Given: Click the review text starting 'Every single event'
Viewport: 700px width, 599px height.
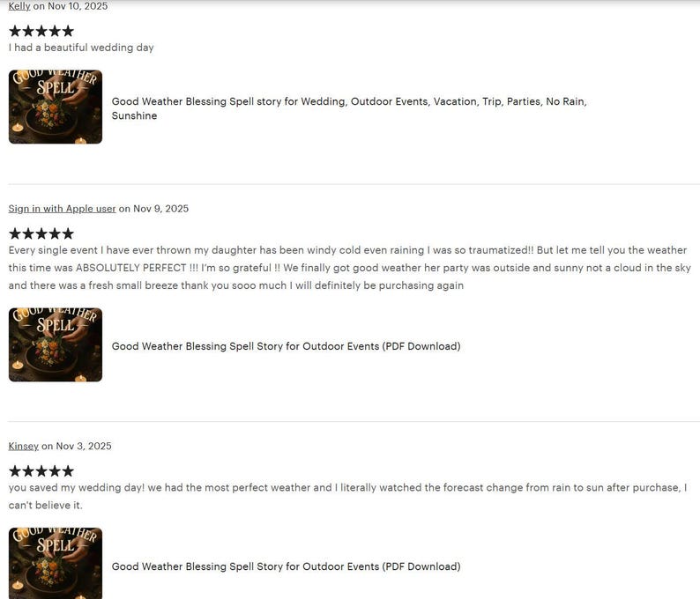Looking at the screenshot, I should [x=349, y=268].
